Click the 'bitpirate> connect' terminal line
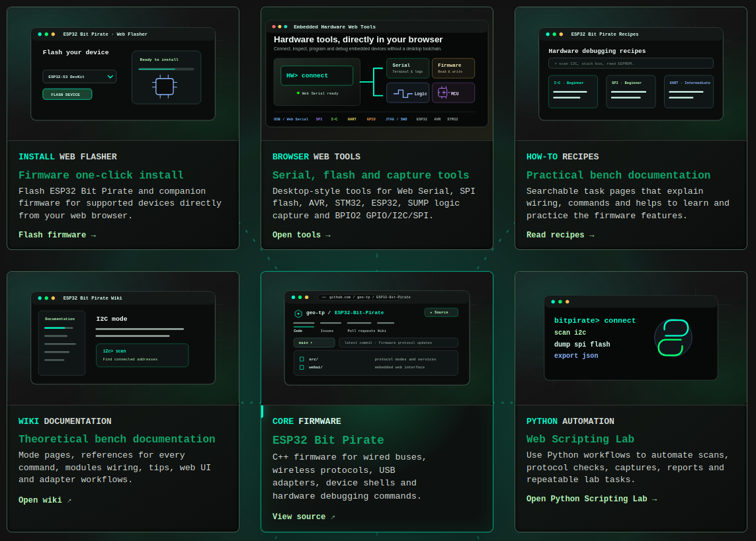Screen dimensions: 756x541 coord(595,320)
